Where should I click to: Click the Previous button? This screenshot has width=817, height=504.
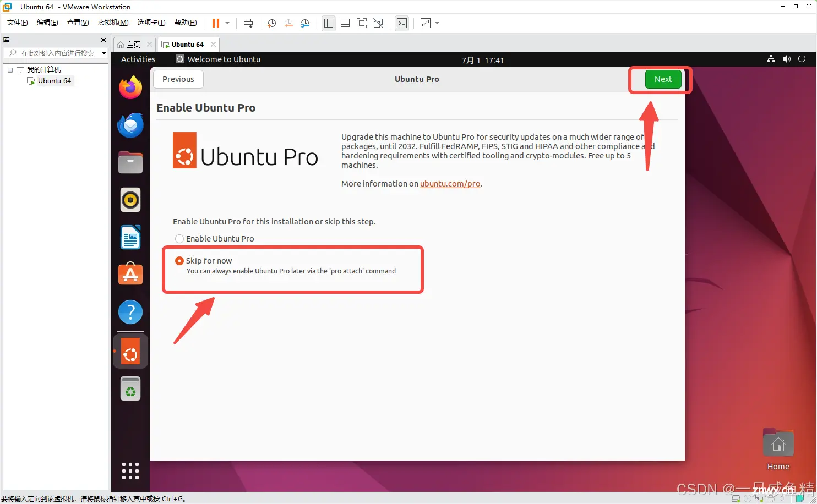178,79
